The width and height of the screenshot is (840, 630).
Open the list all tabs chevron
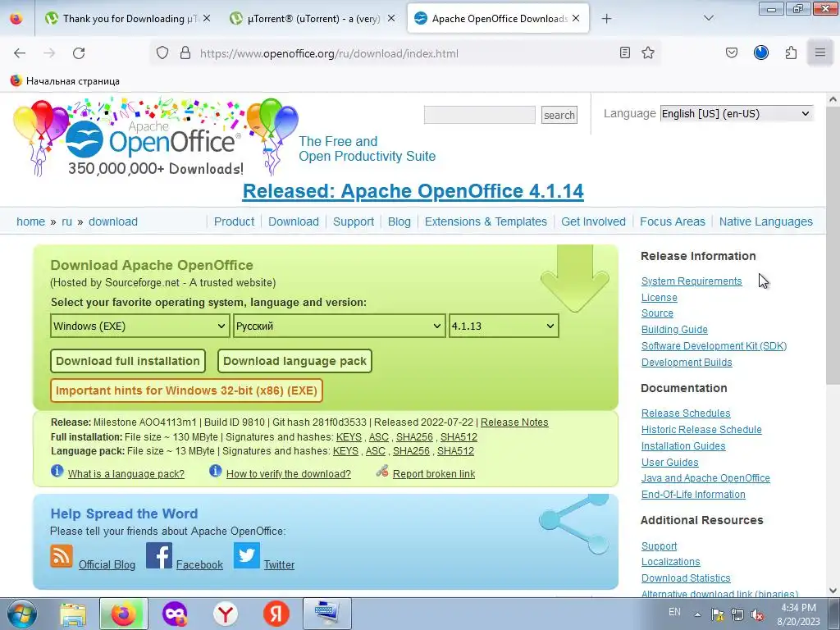(709, 19)
